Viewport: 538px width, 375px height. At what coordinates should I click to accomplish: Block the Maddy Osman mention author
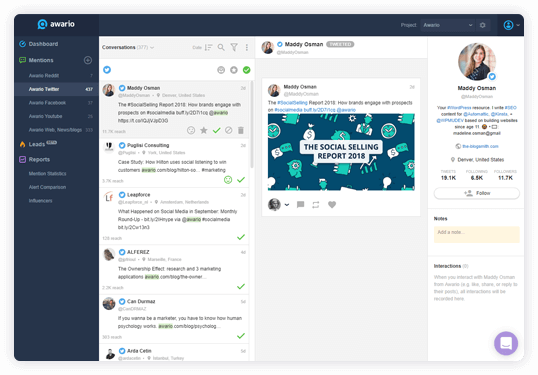click(229, 130)
